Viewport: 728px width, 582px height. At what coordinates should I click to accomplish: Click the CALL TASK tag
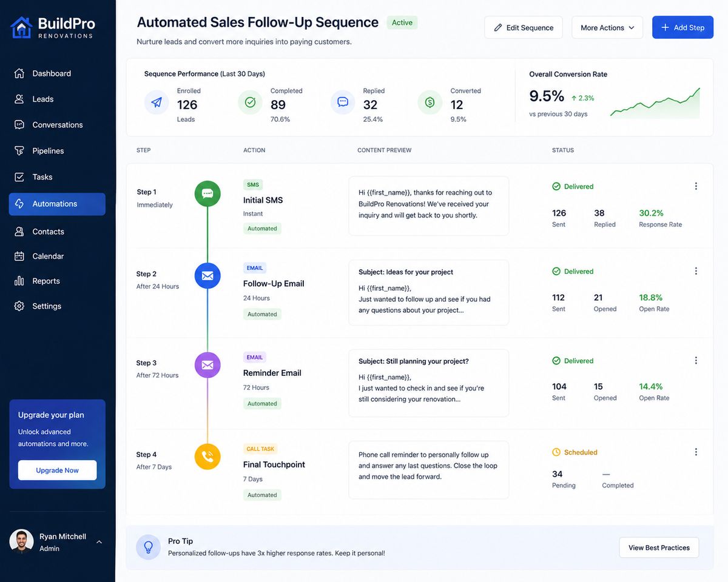point(260,449)
